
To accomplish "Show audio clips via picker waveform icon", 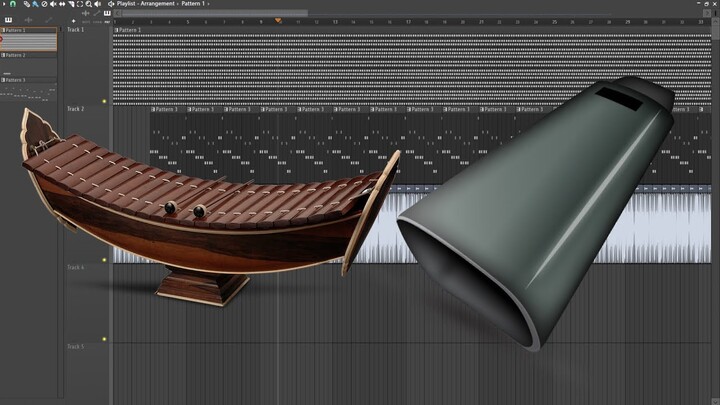I will [28, 20].
